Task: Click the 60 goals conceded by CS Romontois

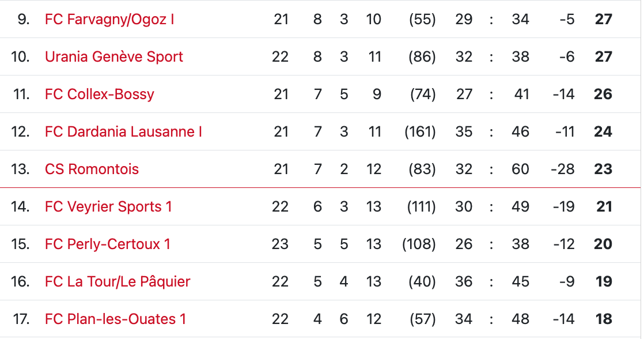Action: click(520, 169)
